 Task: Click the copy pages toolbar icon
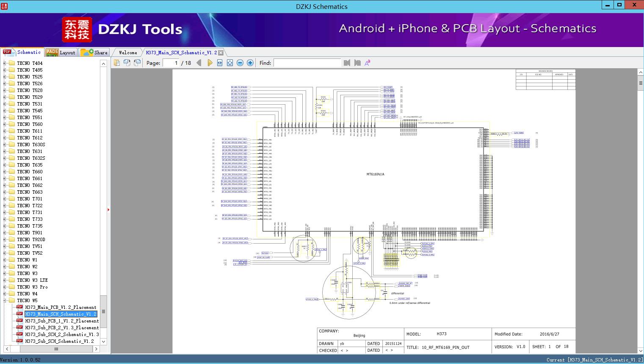pyautogui.click(x=117, y=63)
